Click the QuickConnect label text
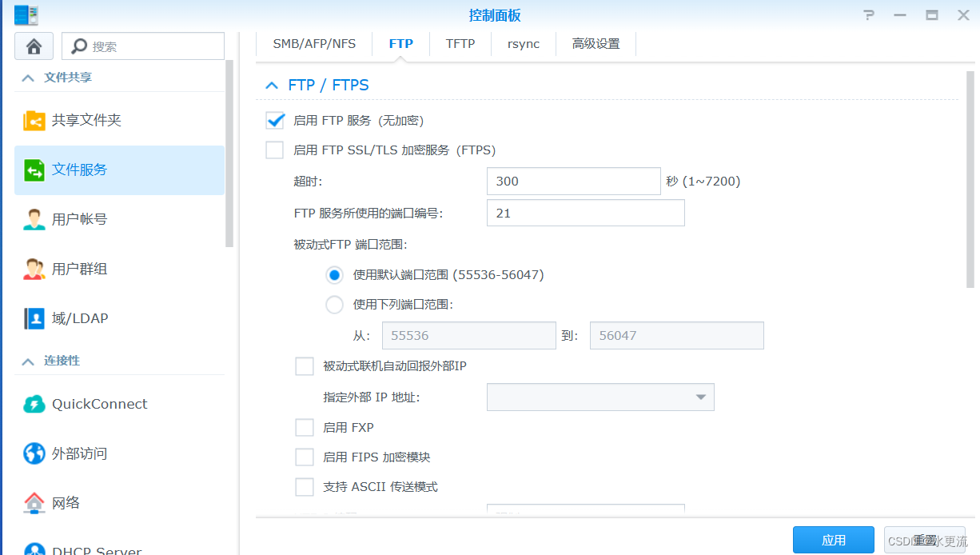 click(100, 404)
